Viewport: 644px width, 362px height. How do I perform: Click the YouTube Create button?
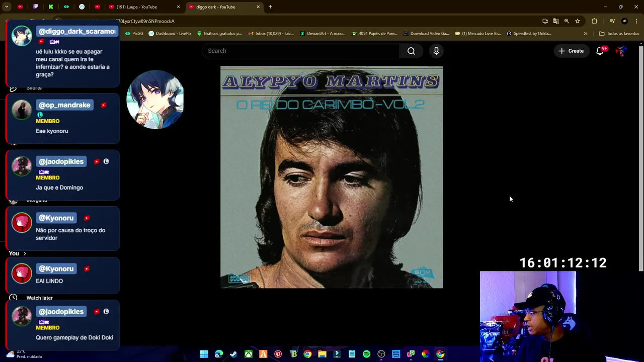coord(571,51)
